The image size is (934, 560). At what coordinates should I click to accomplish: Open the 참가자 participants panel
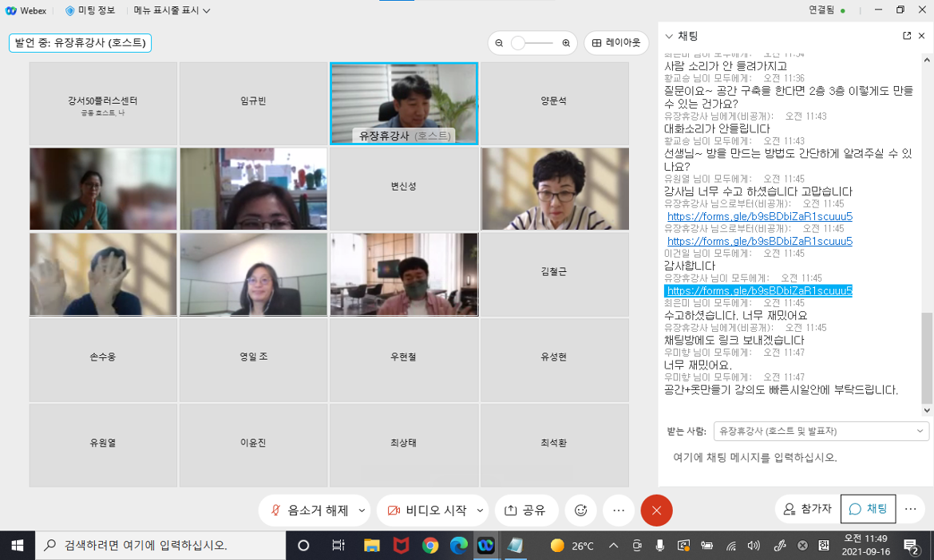point(807,509)
